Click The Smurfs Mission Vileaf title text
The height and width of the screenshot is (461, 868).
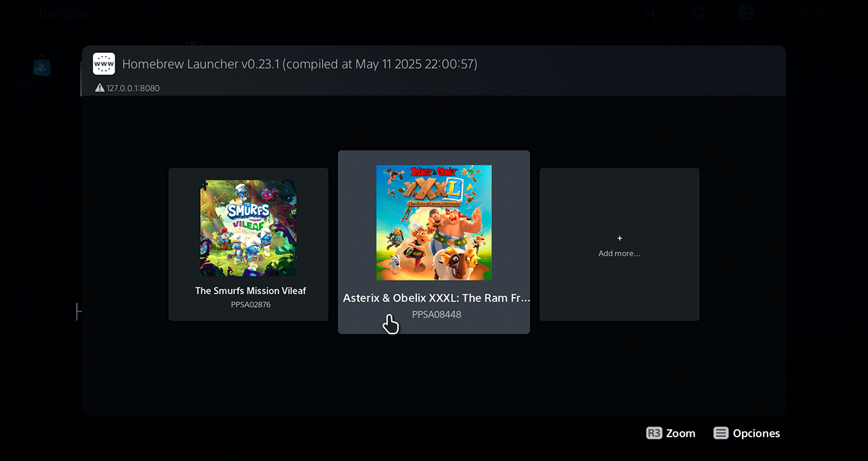(250, 291)
